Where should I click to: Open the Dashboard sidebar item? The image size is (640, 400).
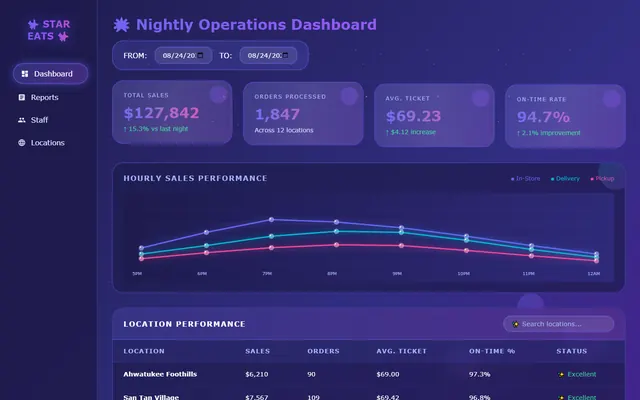[50, 74]
